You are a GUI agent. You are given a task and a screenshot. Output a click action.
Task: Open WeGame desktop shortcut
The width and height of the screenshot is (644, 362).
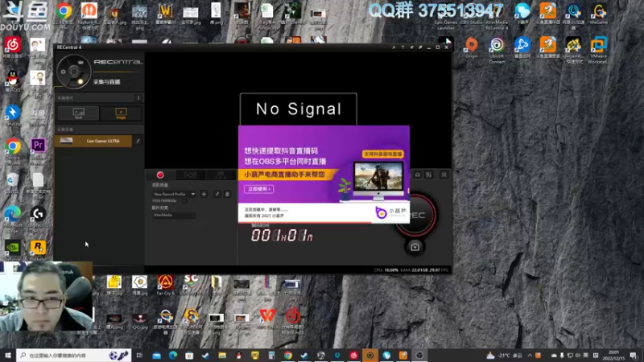pyautogui.click(x=599, y=14)
